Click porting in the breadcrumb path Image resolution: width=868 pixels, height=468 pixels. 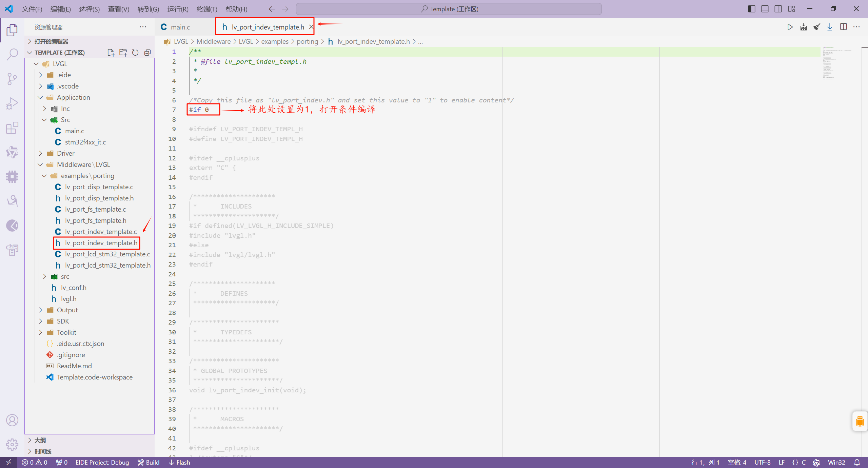(x=308, y=41)
